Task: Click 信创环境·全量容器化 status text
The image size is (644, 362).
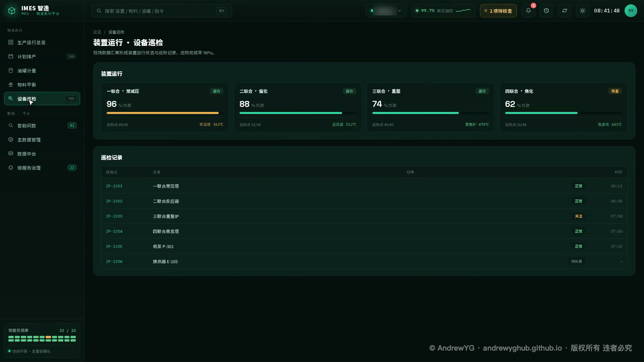Action: point(31,351)
